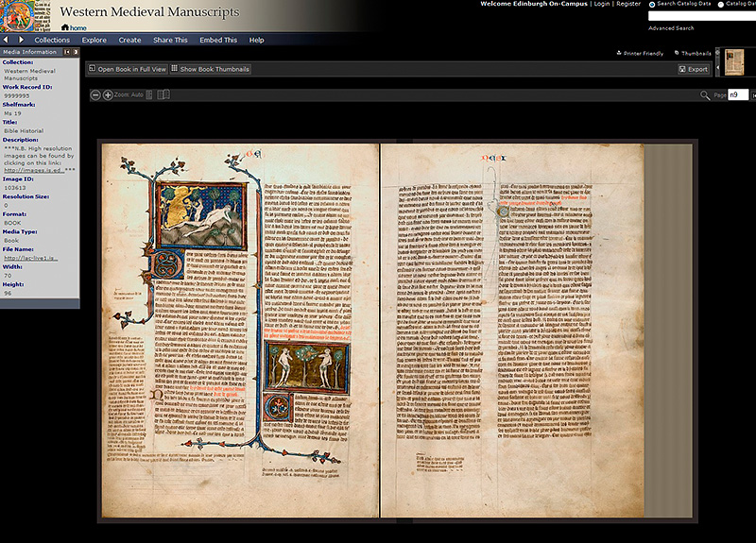756x543 pixels.
Task: Zoom out with the minus icon
Action: pyautogui.click(x=95, y=95)
